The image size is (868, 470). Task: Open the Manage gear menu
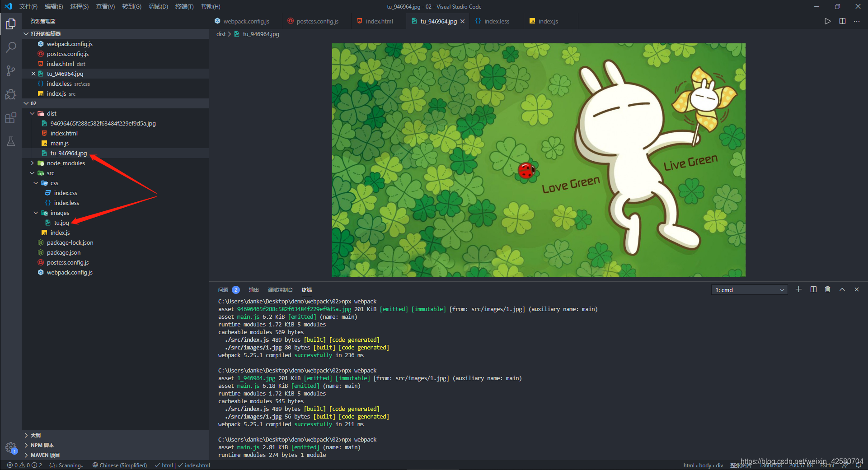11,447
